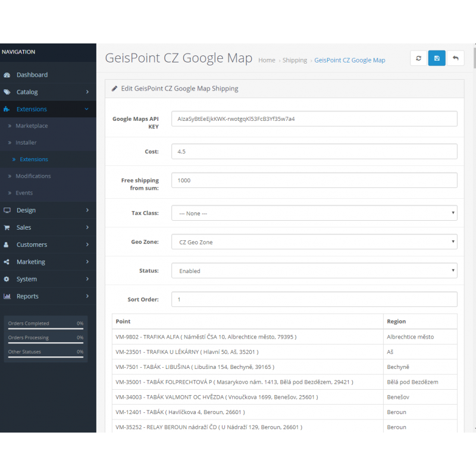Click the Cost input field

[314, 152]
